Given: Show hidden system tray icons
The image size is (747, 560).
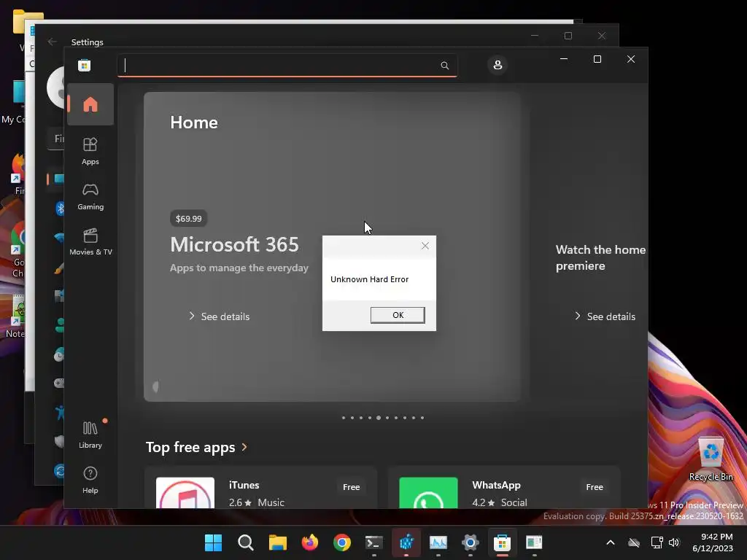Looking at the screenshot, I should tap(611, 542).
